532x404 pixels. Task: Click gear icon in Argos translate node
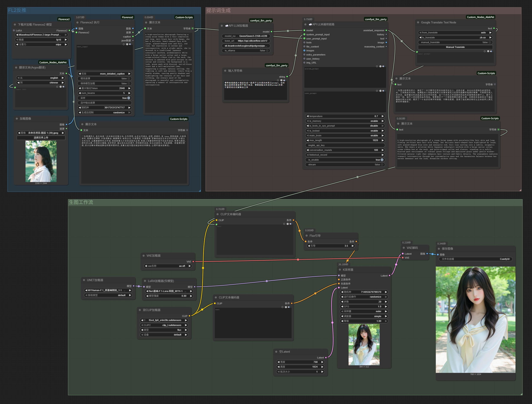point(60,87)
